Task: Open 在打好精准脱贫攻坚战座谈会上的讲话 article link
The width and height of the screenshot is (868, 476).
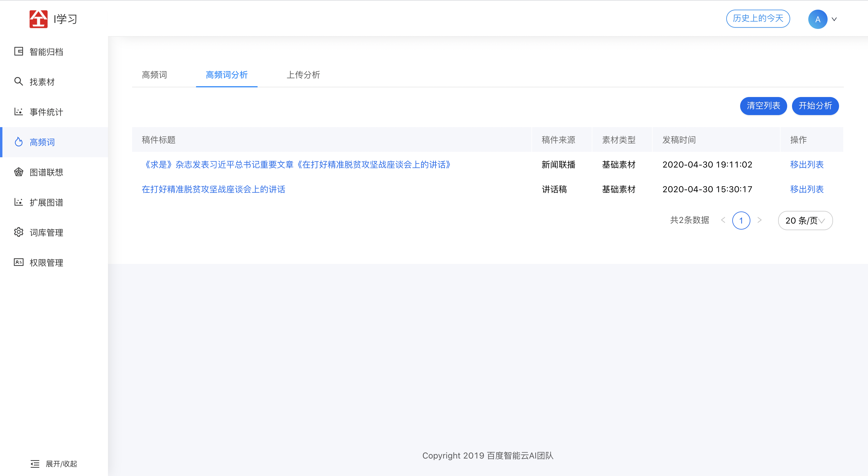Action: coord(213,189)
